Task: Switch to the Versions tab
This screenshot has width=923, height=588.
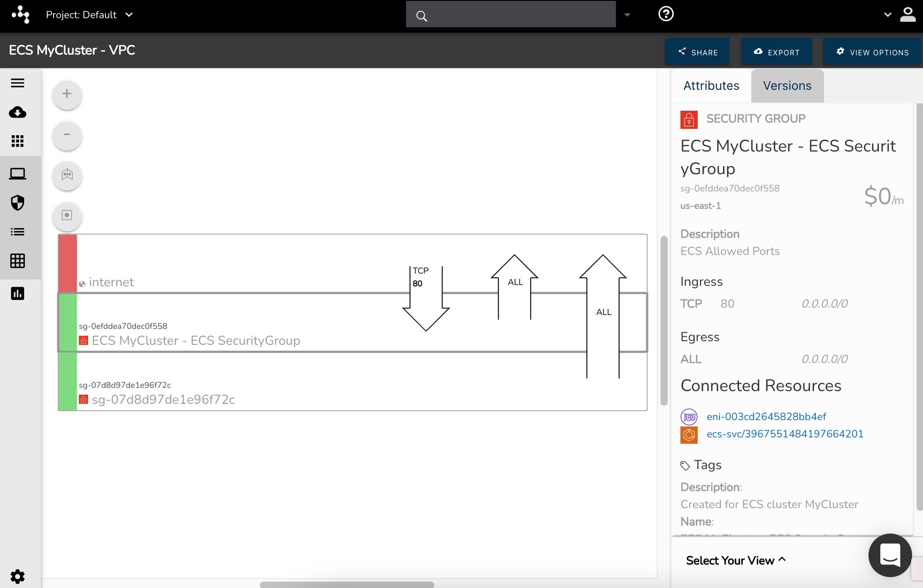Action: [787, 86]
